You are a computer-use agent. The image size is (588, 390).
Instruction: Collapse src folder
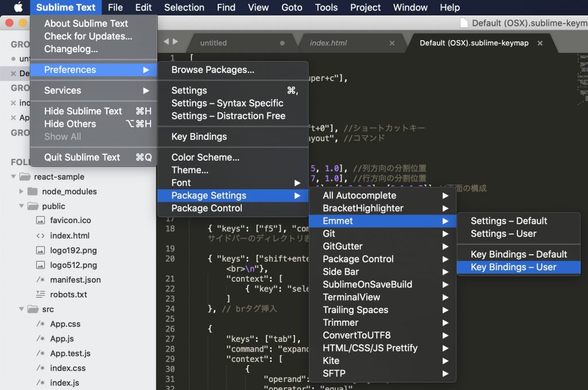coord(21,309)
